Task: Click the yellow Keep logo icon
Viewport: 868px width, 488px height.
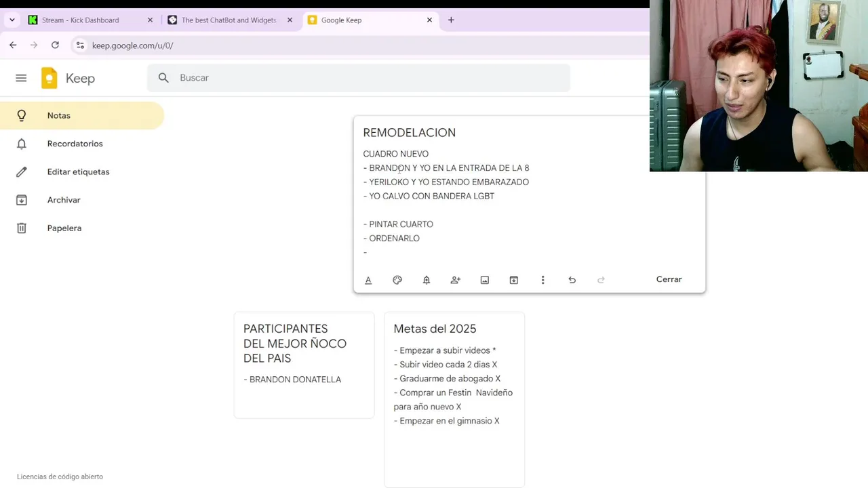Action: (x=50, y=78)
